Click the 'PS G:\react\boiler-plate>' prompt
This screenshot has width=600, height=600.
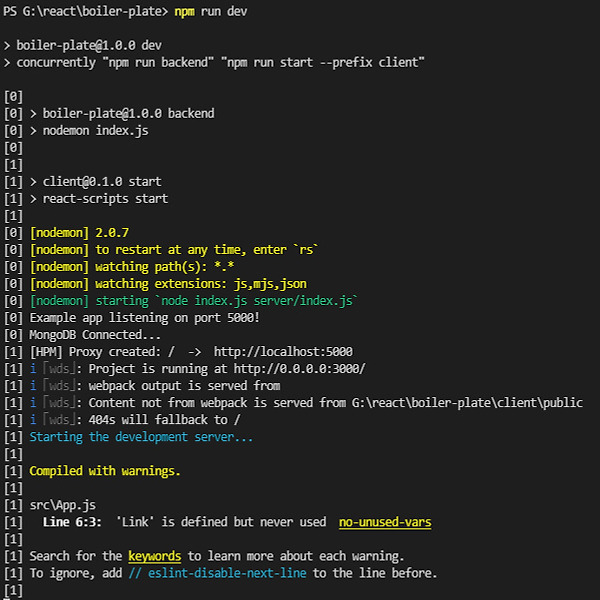pos(85,11)
